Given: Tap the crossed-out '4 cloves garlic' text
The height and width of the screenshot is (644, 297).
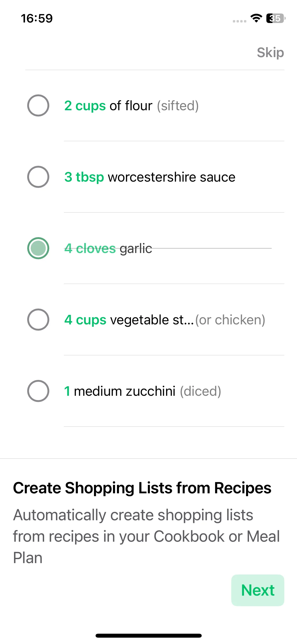Looking at the screenshot, I should tap(108, 249).
